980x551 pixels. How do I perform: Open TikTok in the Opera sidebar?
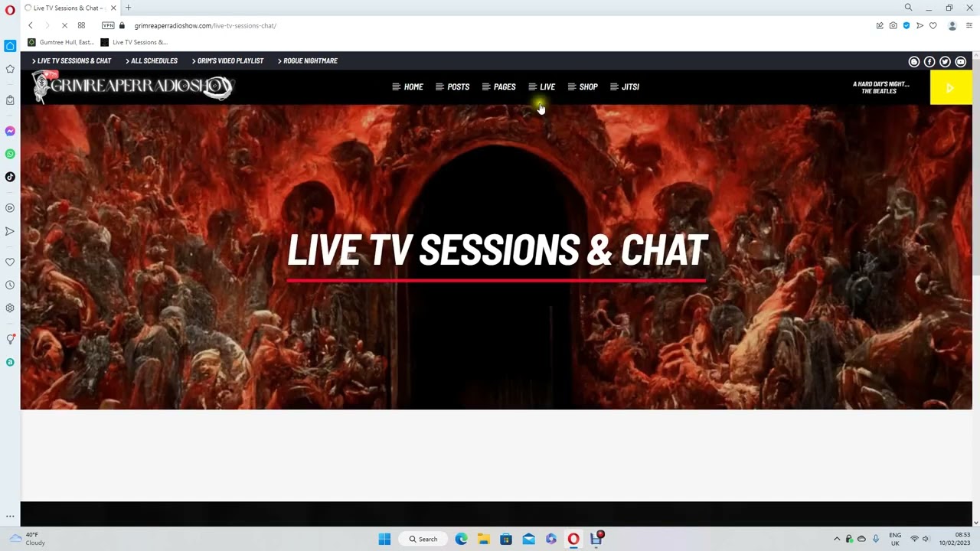tap(10, 177)
